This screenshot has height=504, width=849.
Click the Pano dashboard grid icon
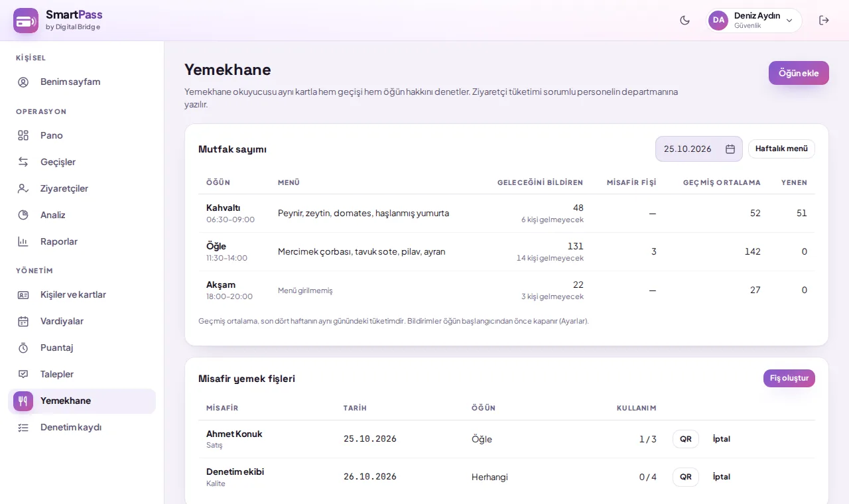(x=23, y=135)
